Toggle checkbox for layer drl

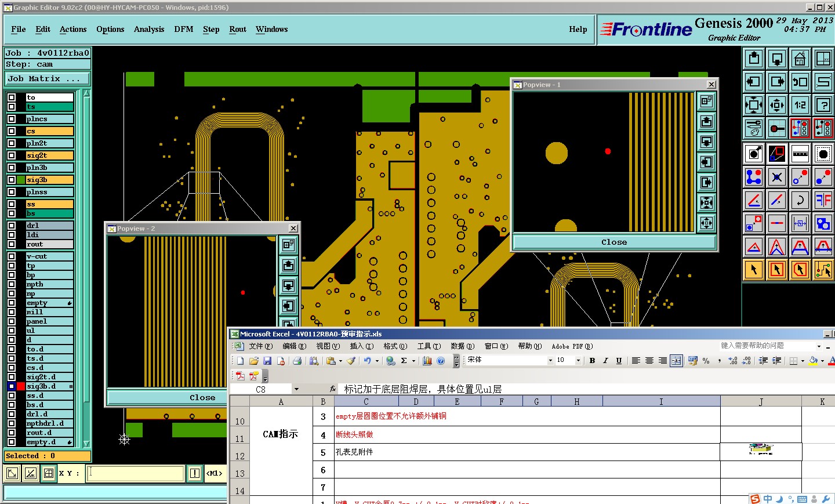pyautogui.click(x=12, y=226)
